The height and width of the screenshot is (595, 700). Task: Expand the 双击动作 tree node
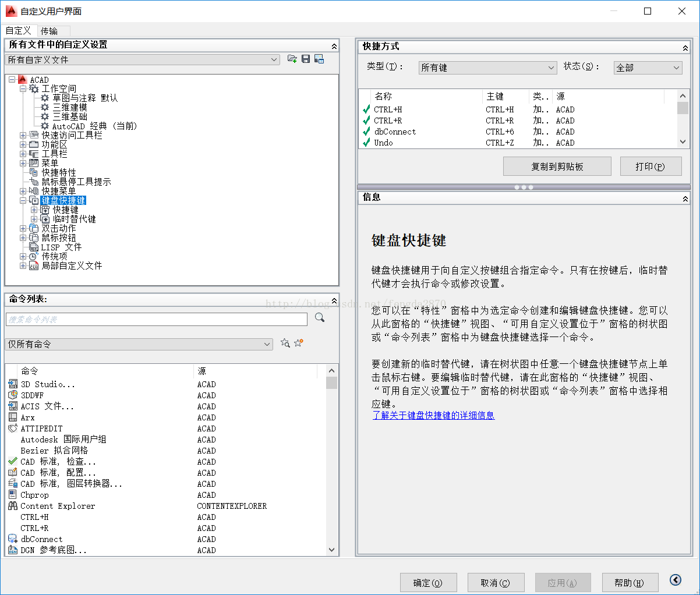tap(23, 228)
